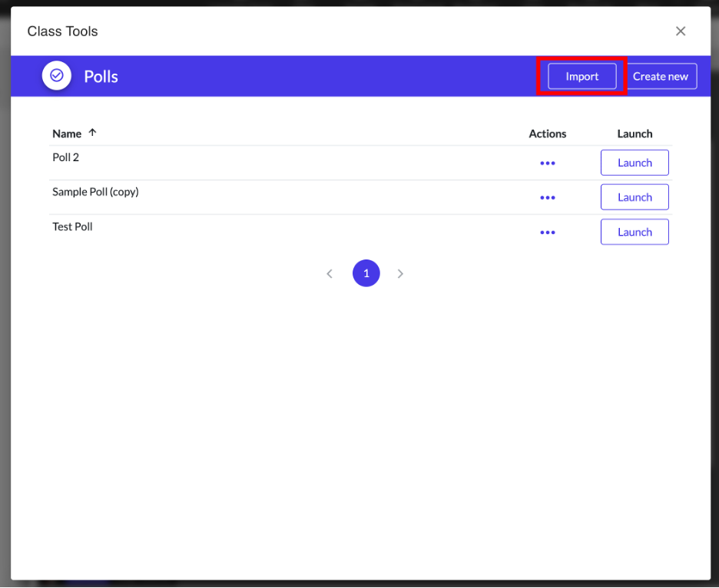Toggle the ascending sort arrow icon
The height and width of the screenshot is (588, 719).
93,133
